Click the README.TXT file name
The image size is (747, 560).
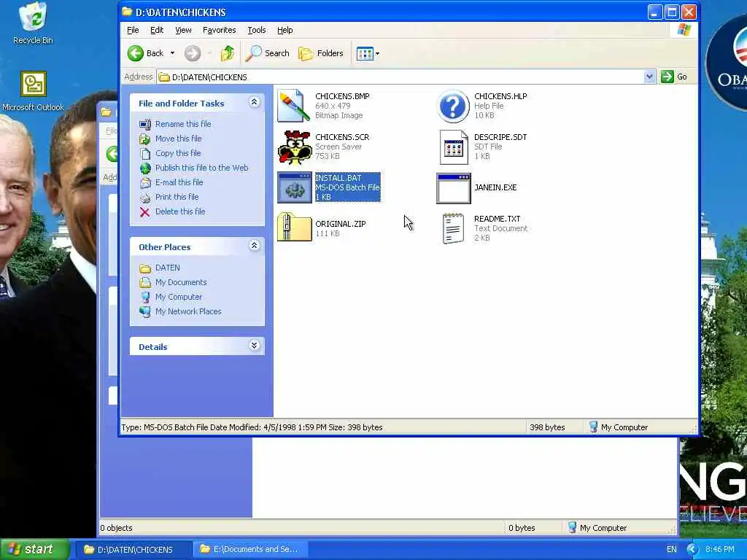pos(497,219)
